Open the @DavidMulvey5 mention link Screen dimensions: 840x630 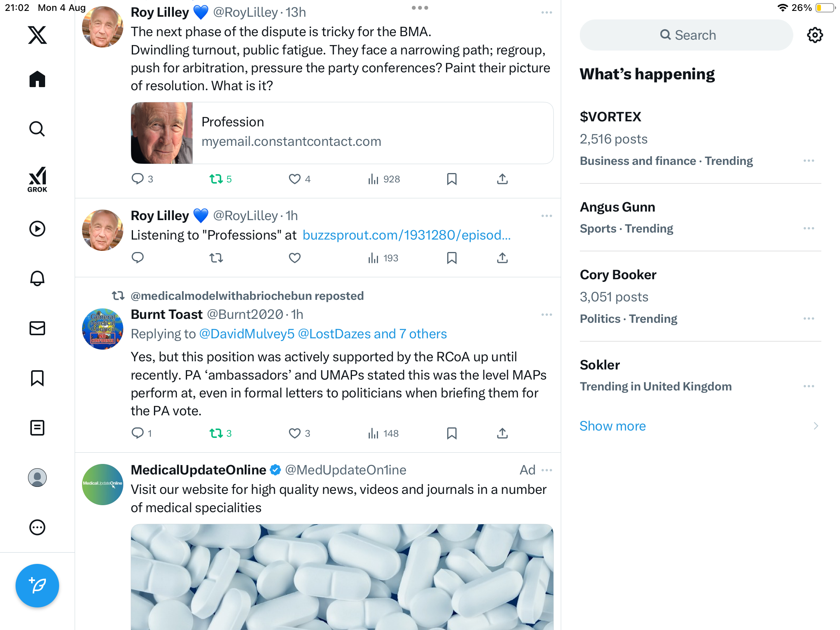(x=247, y=334)
